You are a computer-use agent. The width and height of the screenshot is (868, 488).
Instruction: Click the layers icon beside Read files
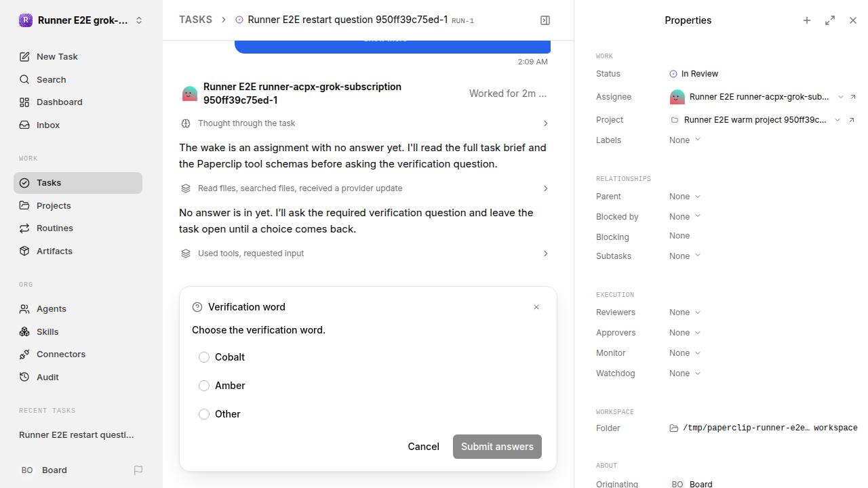[x=186, y=188]
